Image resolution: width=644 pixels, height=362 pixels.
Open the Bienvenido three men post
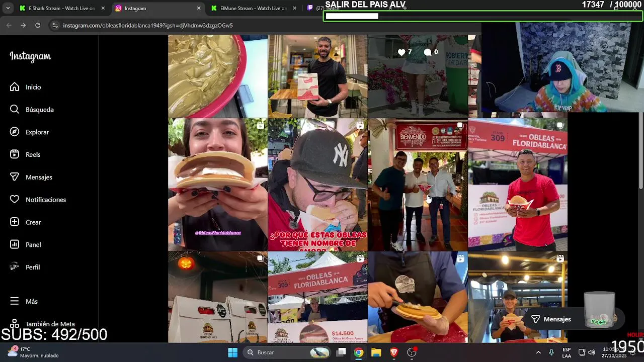pyautogui.click(x=417, y=185)
